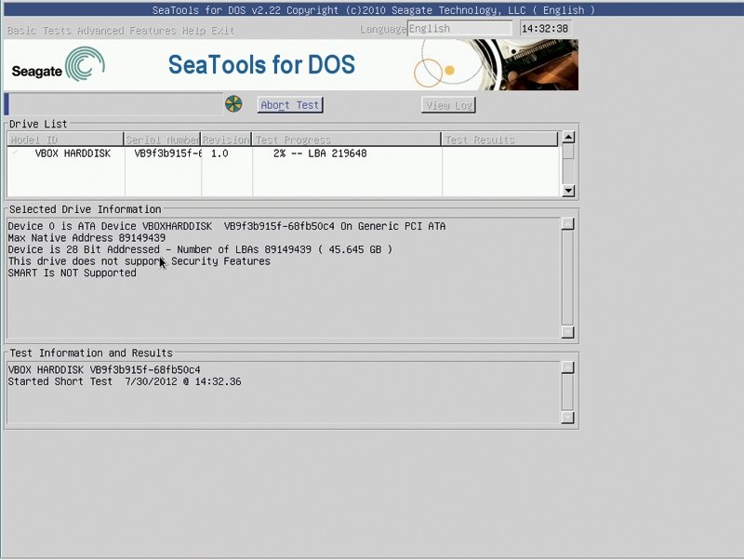Click the Seagate logo
Image resolution: width=744 pixels, height=560 pixels.
tap(58, 65)
